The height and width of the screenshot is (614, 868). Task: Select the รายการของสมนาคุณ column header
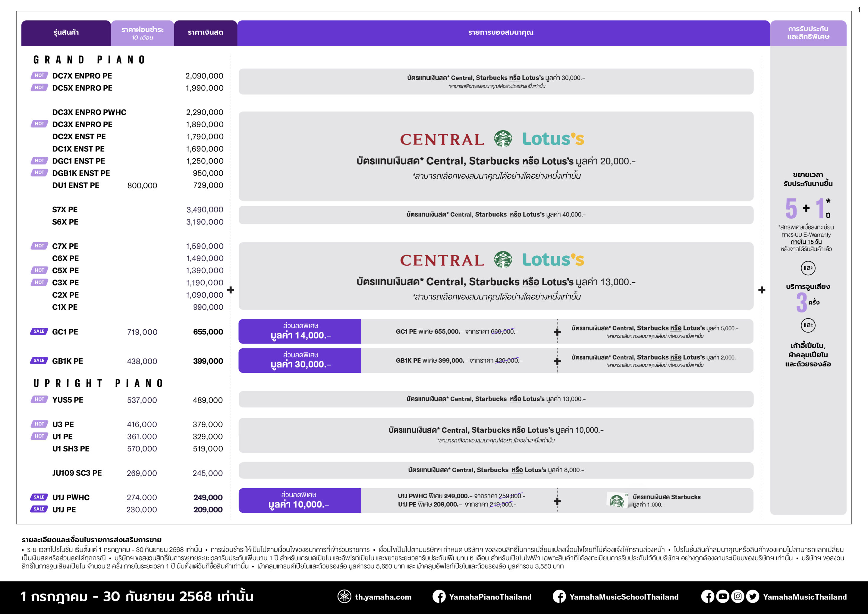pos(504,33)
